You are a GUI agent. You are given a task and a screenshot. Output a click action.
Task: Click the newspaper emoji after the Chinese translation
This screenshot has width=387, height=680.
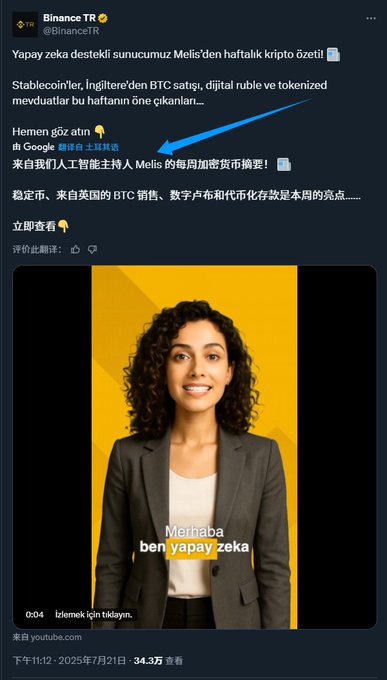pyautogui.click(x=284, y=165)
